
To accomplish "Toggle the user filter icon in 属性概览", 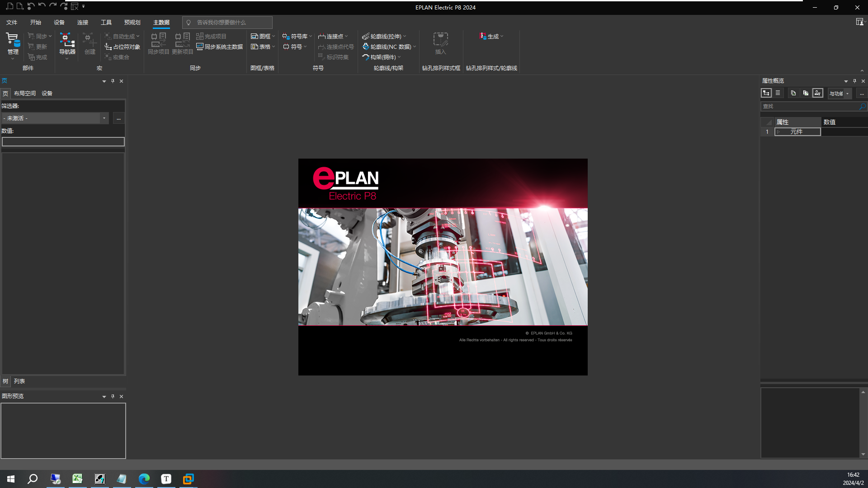I will (x=817, y=93).
